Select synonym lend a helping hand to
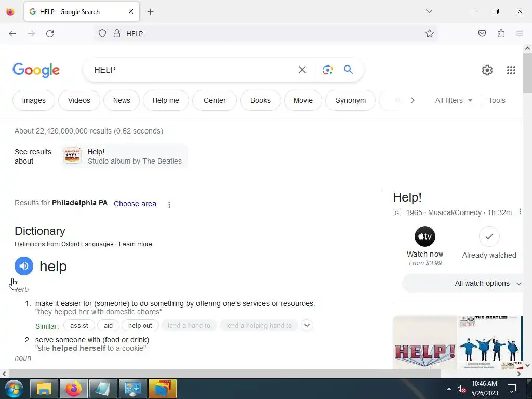532x399 pixels. click(259, 325)
